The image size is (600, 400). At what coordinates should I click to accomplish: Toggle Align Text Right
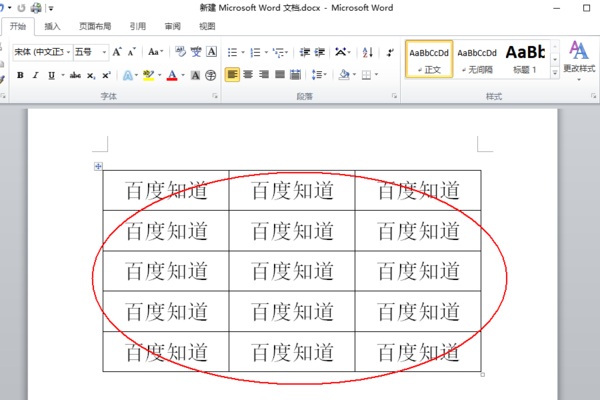(x=264, y=74)
